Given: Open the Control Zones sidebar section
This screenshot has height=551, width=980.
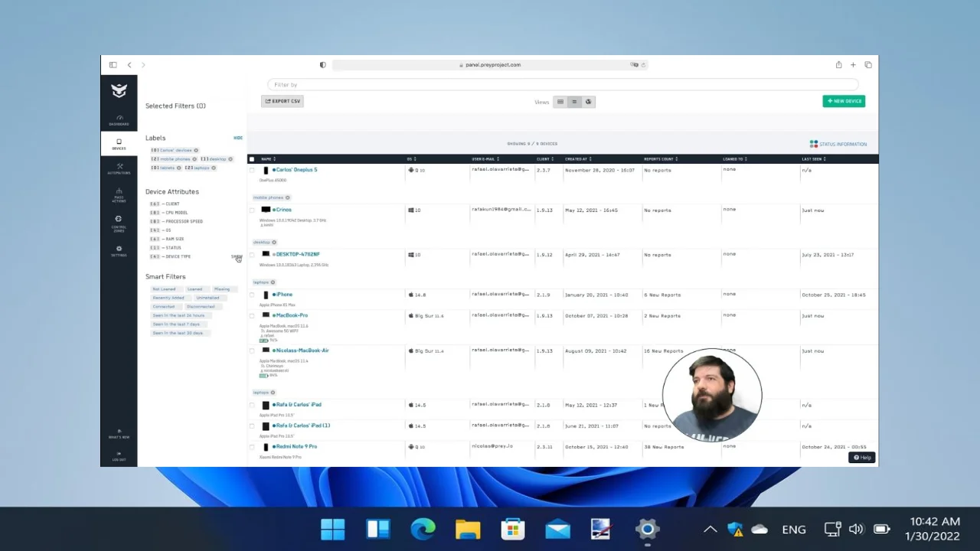Looking at the screenshot, I should point(119,223).
